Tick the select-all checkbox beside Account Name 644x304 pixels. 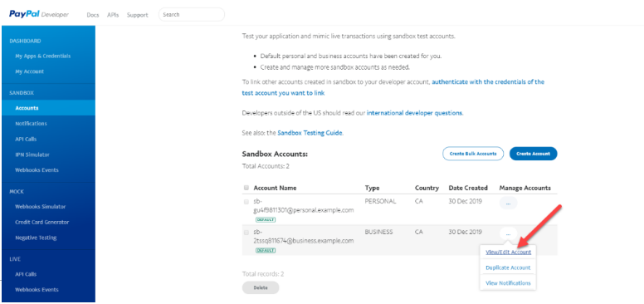pos(246,188)
